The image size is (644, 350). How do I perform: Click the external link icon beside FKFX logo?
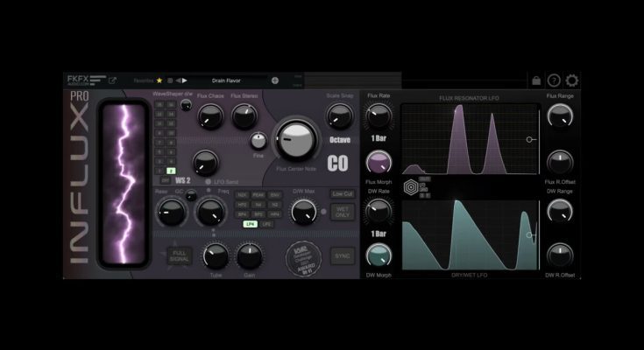[112, 80]
